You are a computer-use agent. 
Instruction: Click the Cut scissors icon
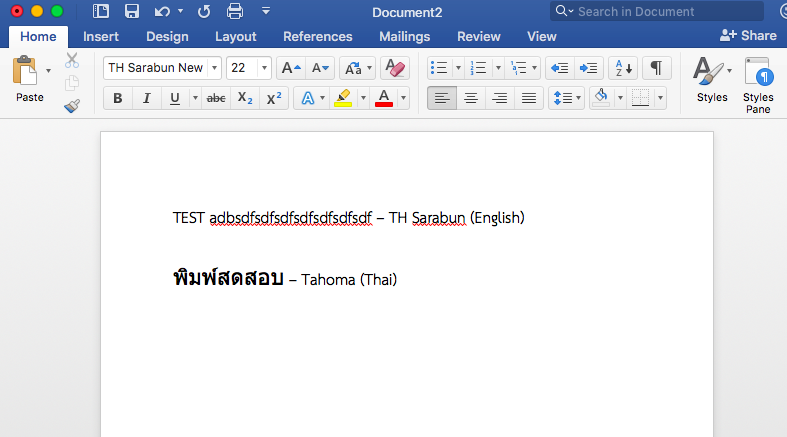(x=72, y=60)
